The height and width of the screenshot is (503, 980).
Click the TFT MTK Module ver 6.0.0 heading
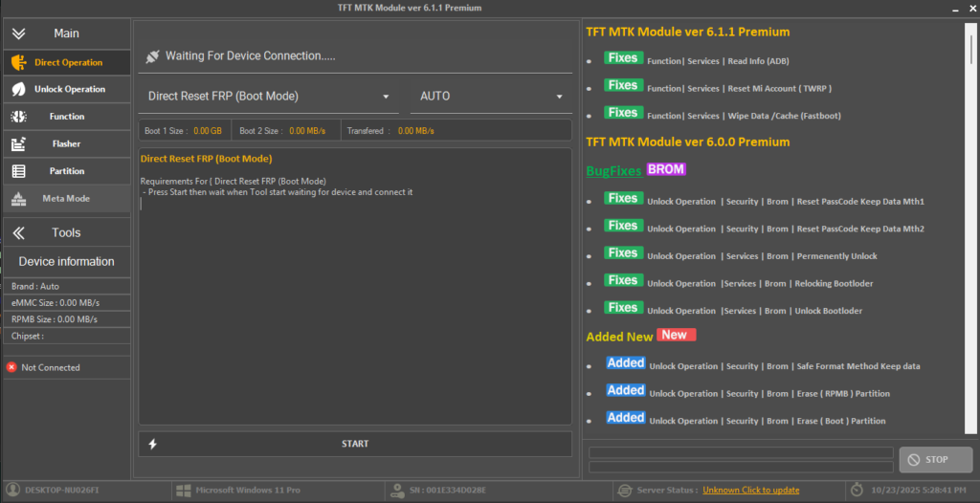[687, 142]
